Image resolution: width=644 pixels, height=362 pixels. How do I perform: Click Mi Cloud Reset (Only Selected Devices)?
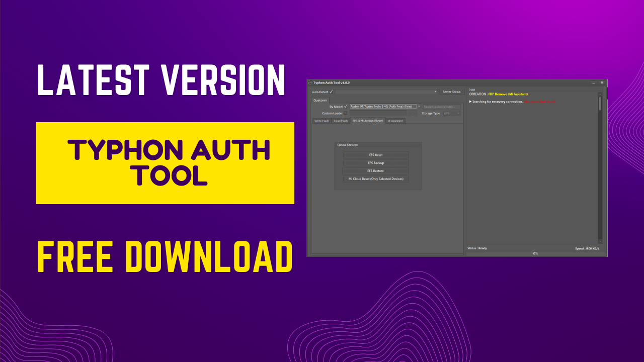(x=376, y=179)
